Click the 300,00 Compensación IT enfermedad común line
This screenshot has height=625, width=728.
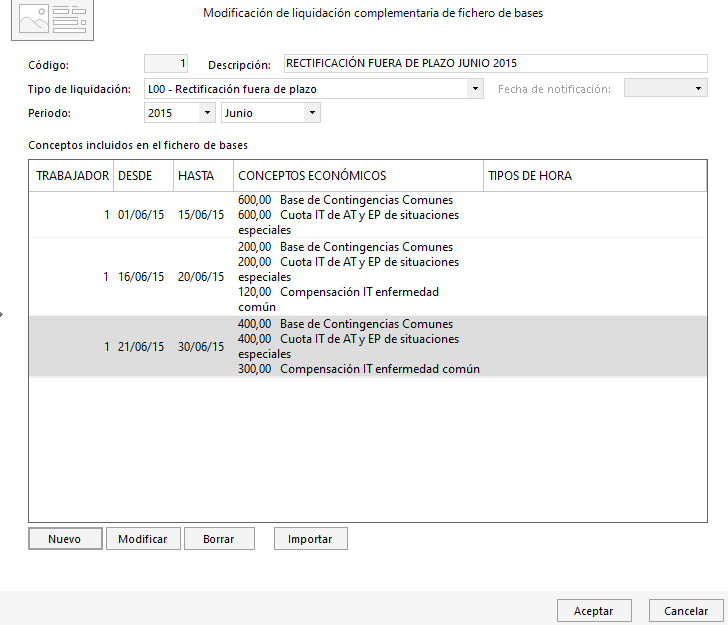[359, 369]
